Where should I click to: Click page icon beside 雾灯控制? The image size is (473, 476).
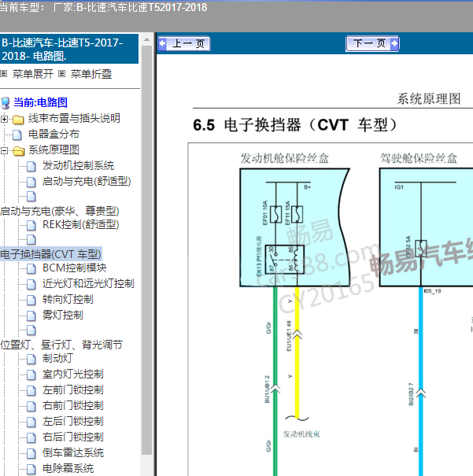31,315
